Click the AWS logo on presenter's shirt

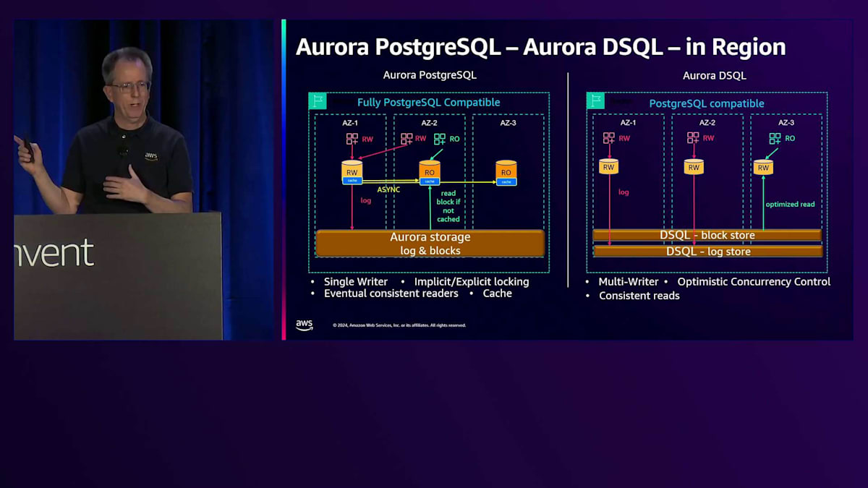[150, 155]
